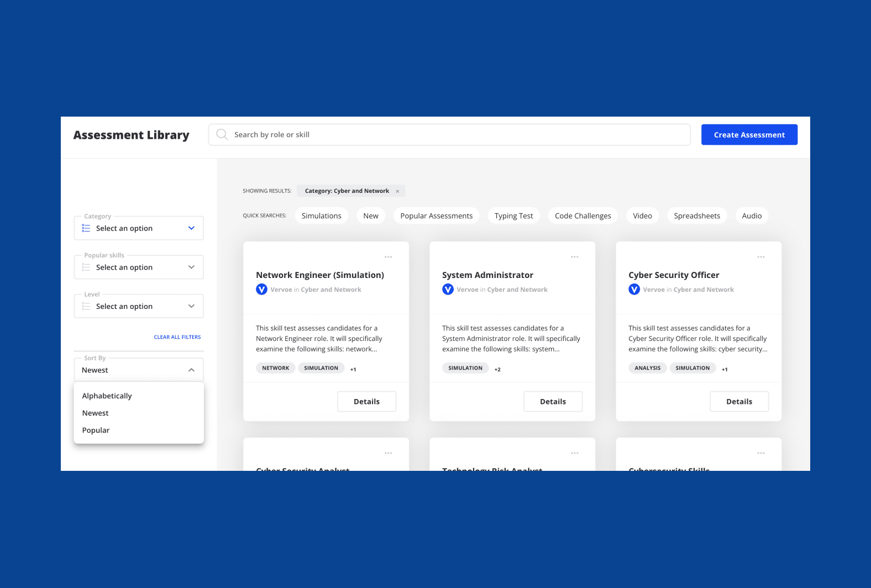Open Network Engineer (Simulation) title
Image resolution: width=871 pixels, height=588 pixels.
[x=320, y=275]
